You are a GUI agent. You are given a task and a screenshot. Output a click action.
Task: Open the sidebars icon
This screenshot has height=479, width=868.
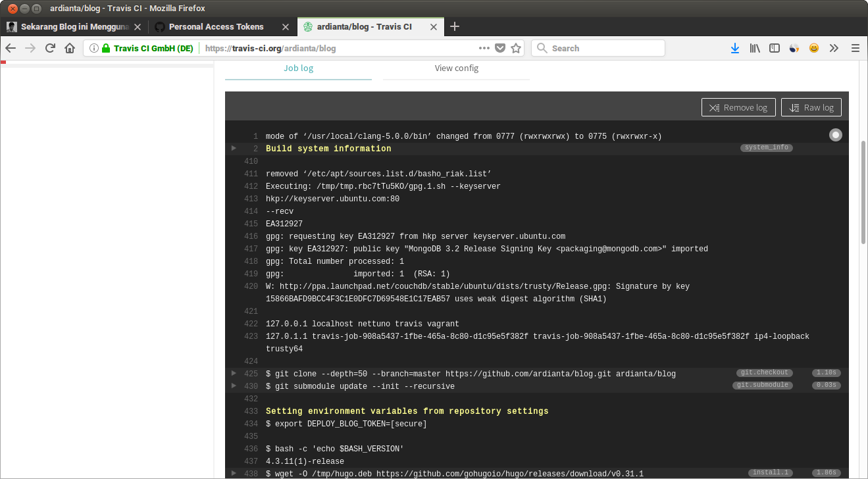[775, 47]
